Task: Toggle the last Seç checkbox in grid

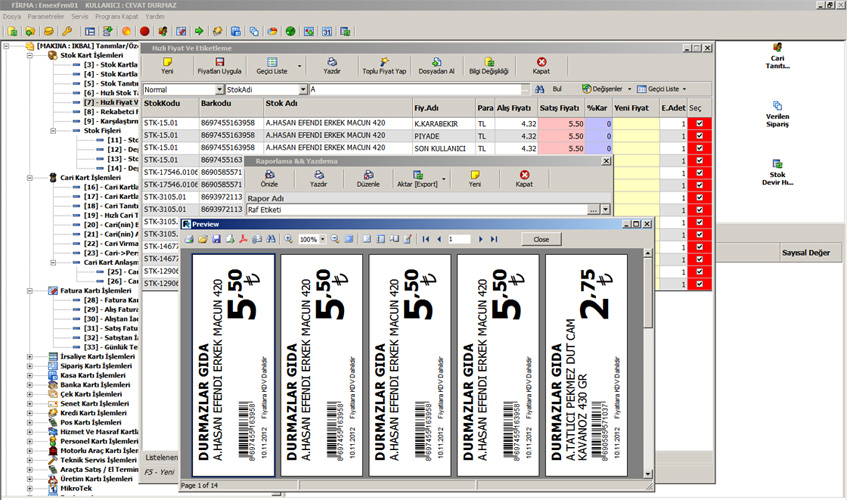Action: pyautogui.click(x=700, y=284)
